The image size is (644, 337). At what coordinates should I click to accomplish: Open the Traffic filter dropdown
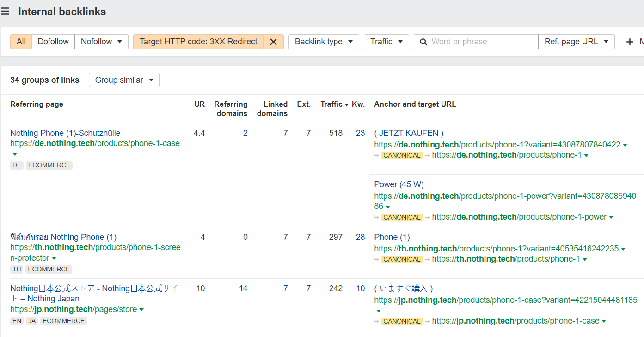386,42
